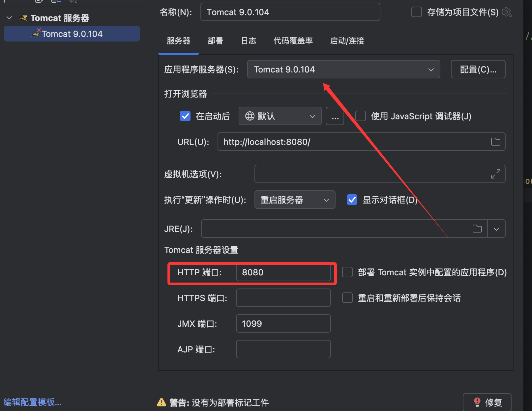Click the 修复 button

pyautogui.click(x=487, y=402)
